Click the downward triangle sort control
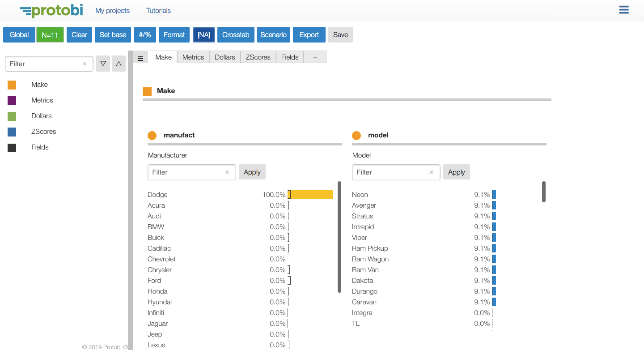Viewport: 644px width, 350px height. [x=103, y=63]
